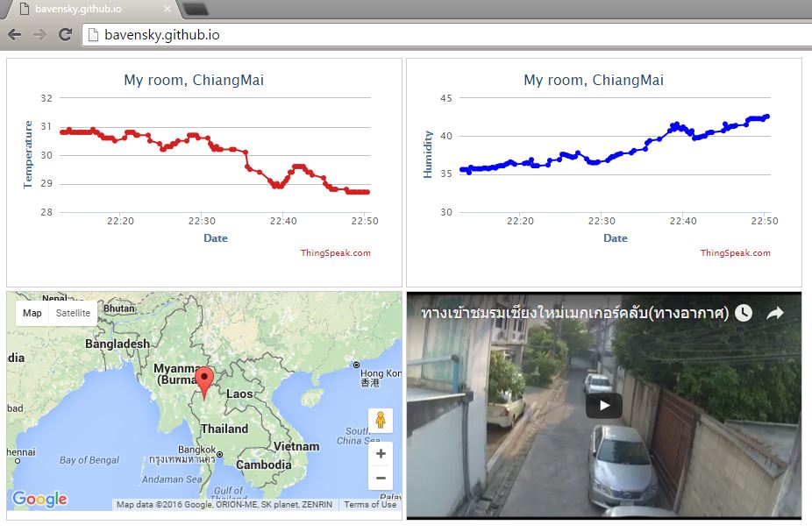This screenshot has height=532, width=812.
Task: Click Laos label on the map
Action: click(239, 394)
